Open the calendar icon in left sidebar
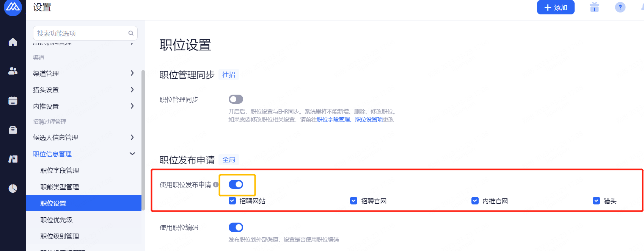This screenshot has width=644, height=251. point(13,101)
